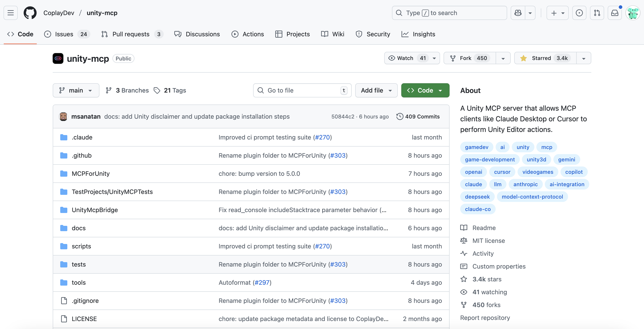Open the Copilot chat icon
The width and height of the screenshot is (644, 329).
(x=518, y=13)
